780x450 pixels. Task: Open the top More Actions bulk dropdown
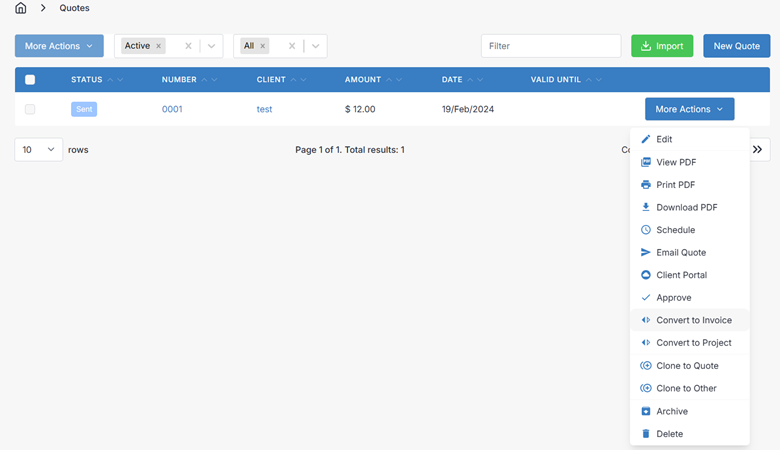(59, 46)
